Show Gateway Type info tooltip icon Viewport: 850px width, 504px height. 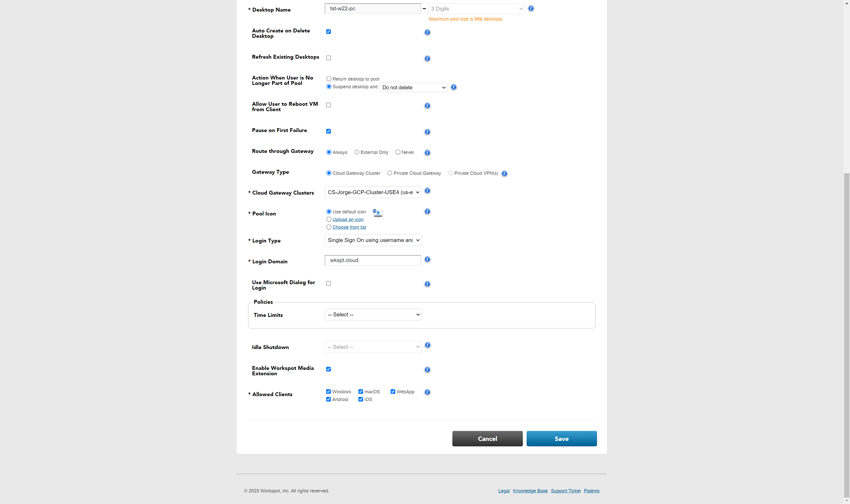pos(504,173)
